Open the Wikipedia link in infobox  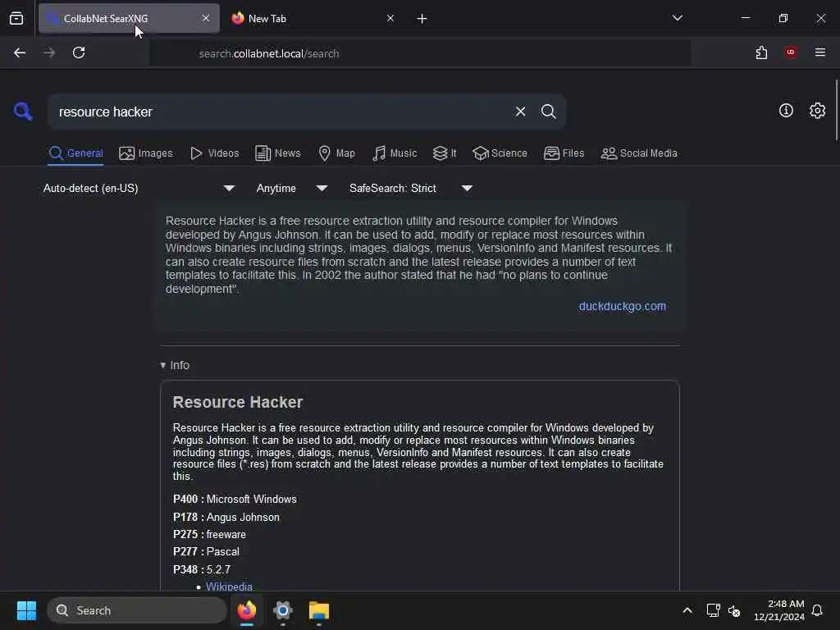229,586
